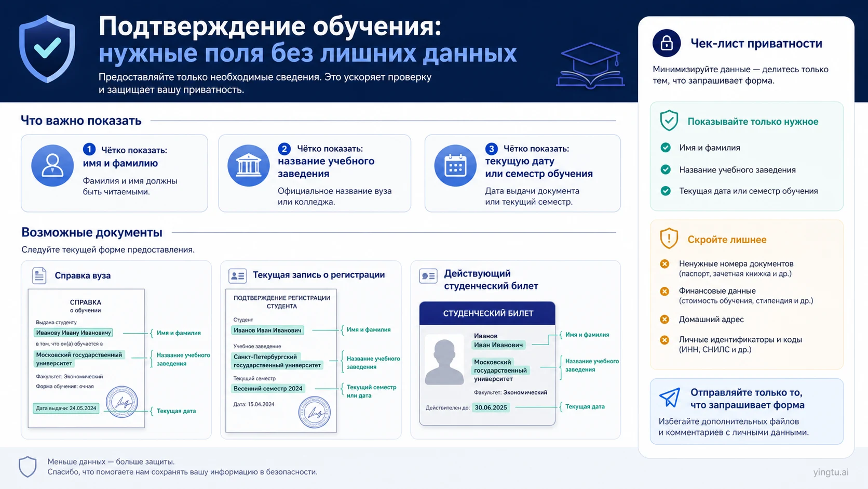Image resolution: width=868 pixels, height=489 pixels.
Task: Click the orange cross beside Финансовые данные
Action: [x=664, y=292]
